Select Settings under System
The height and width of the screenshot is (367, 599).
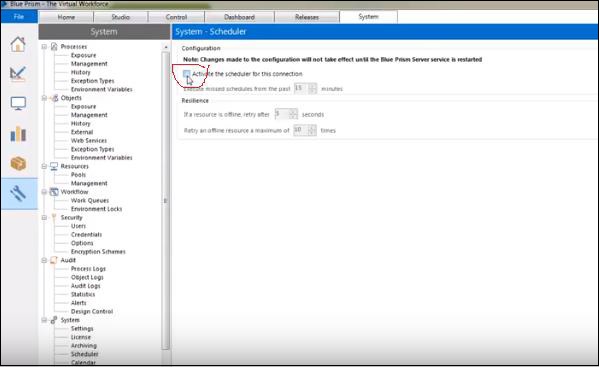click(82, 328)
